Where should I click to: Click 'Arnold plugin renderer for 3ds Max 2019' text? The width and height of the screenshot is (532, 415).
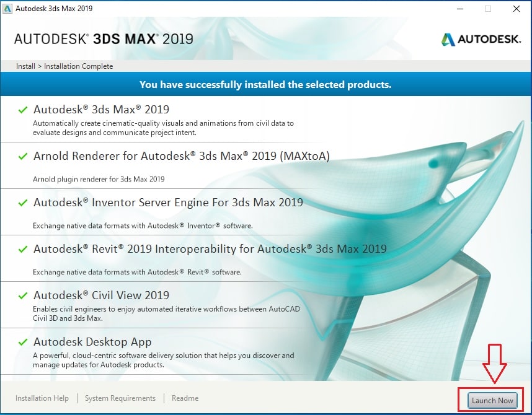click(99, 179)
